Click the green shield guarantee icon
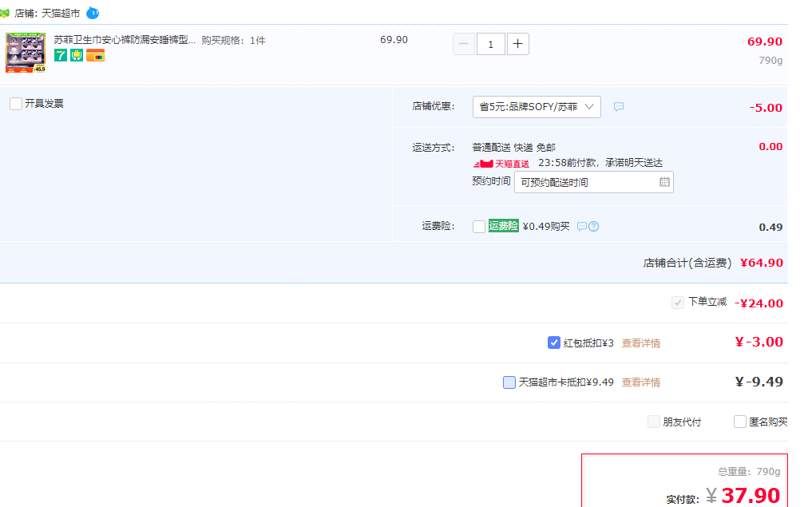The image size is (812, 507). [x=77, y=55]
